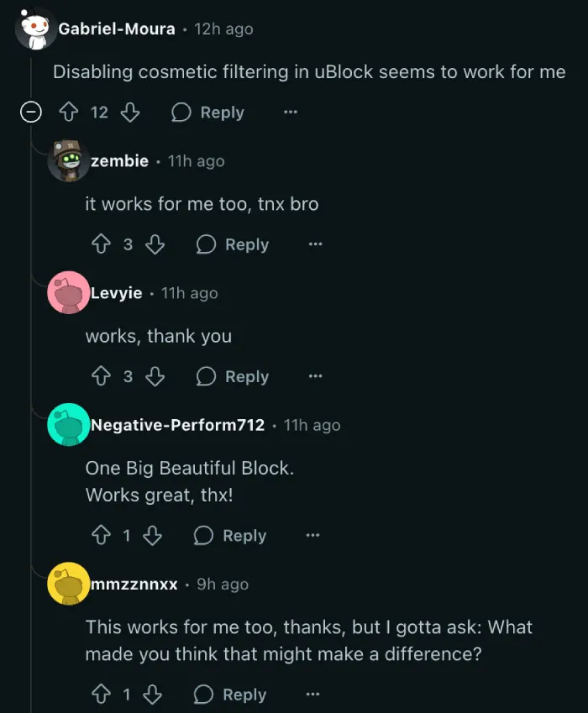Open more options on Levyie's reply
588x713 pixels.
click(315, 377)
